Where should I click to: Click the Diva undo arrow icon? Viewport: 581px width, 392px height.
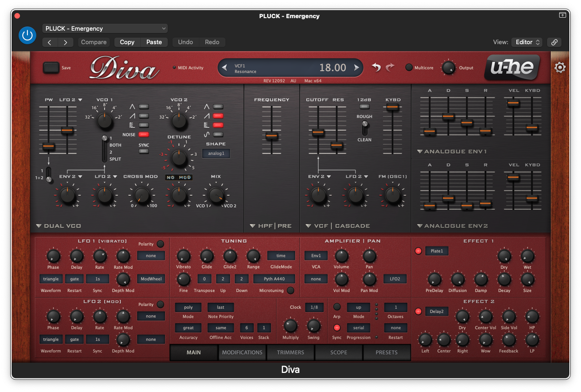tap(376, 67)
